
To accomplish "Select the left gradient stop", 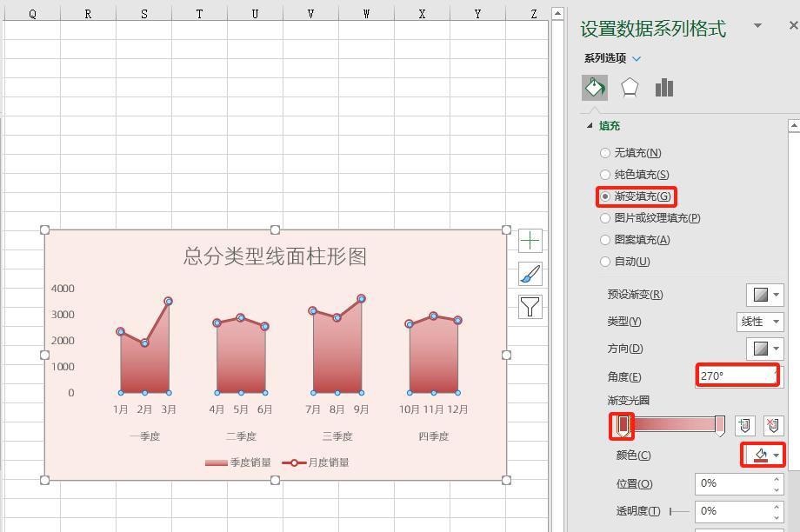I will 623,426.
